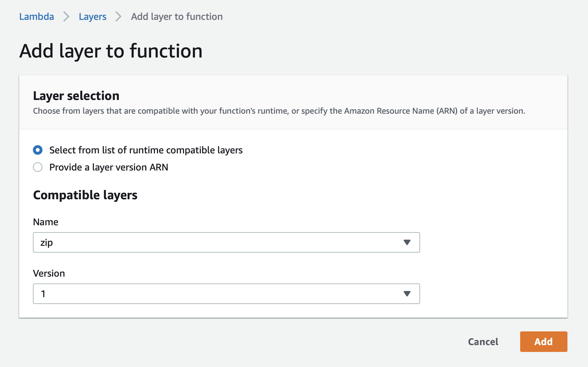The width and height of the screenshot is (588, 367).
Task: Go to the Lambda breadcrumb link
Action: tap(37, 16)
